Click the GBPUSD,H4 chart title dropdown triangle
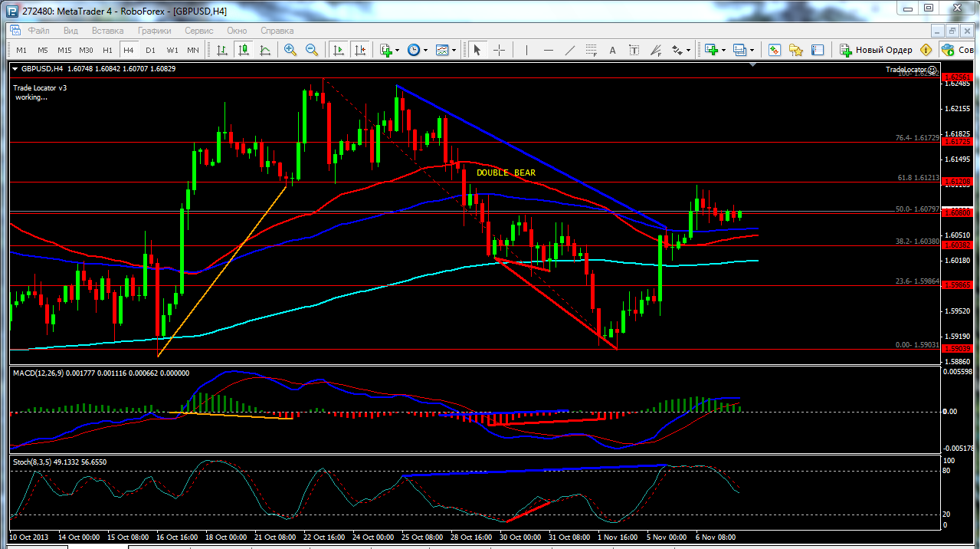The image size is (980, 549). coord(15,69)
